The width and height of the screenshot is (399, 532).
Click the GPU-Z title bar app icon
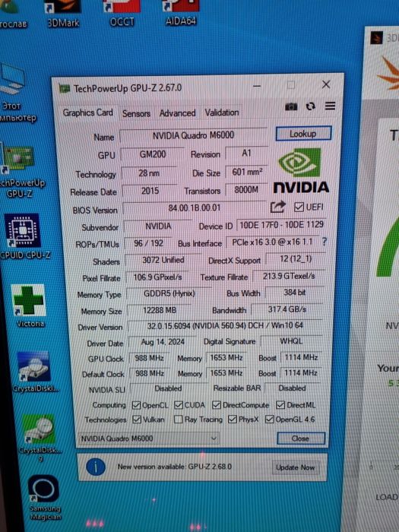point(65,89)
